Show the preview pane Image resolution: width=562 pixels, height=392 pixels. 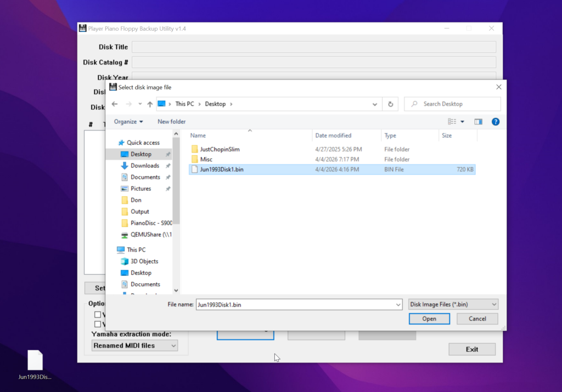coord(478,121)
